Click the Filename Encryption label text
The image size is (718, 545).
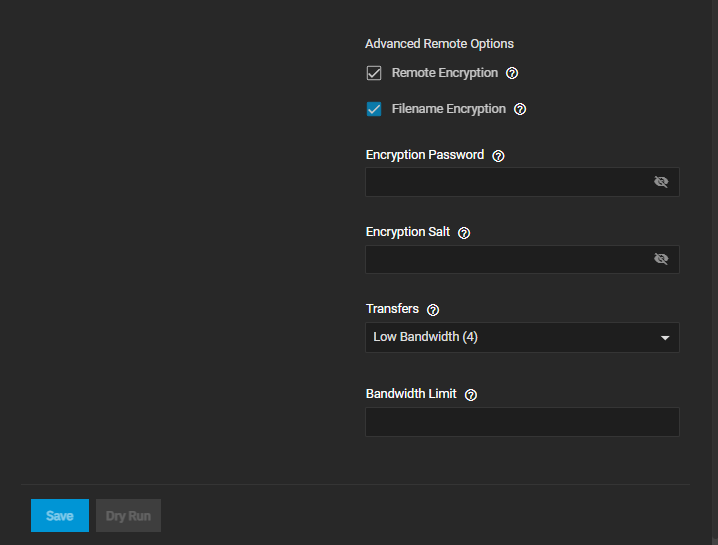tap(449, 109)
